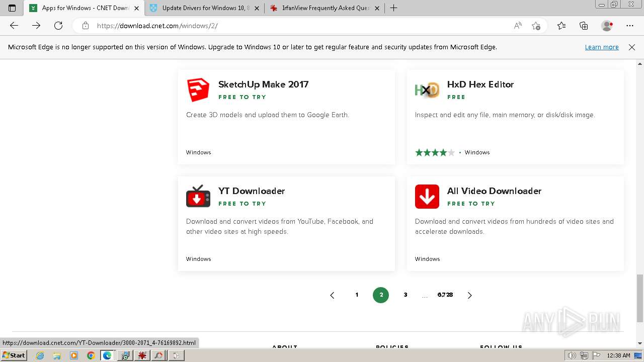Image resolution: width=644 pixels, height=362 pixels.
Task: Open the Collections panel
Action: click(584, 26)
